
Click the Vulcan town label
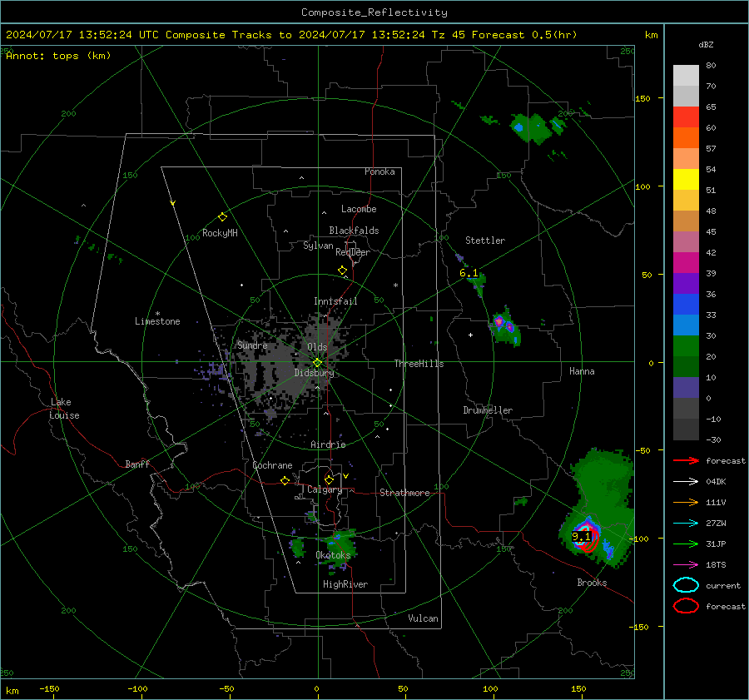(423, 618)
